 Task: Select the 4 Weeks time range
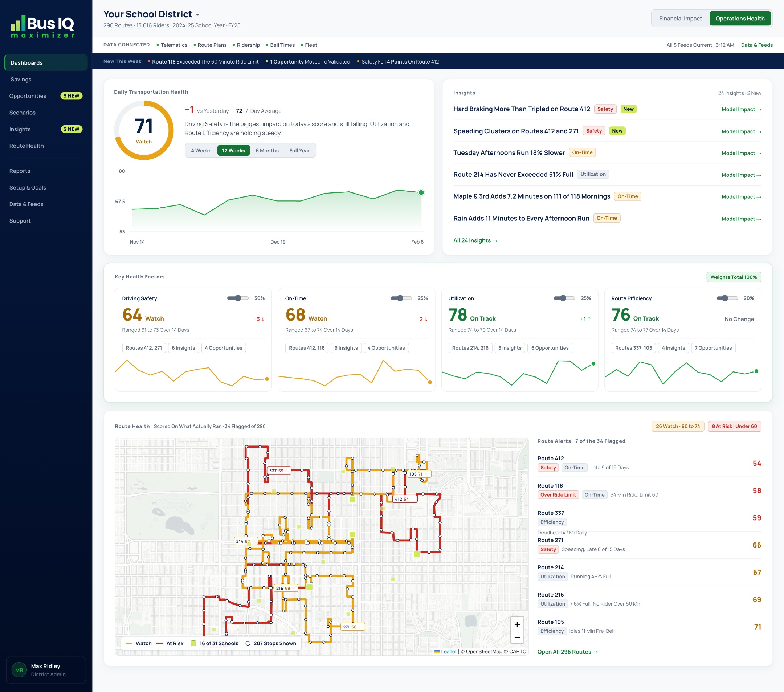tap(201, 150)
